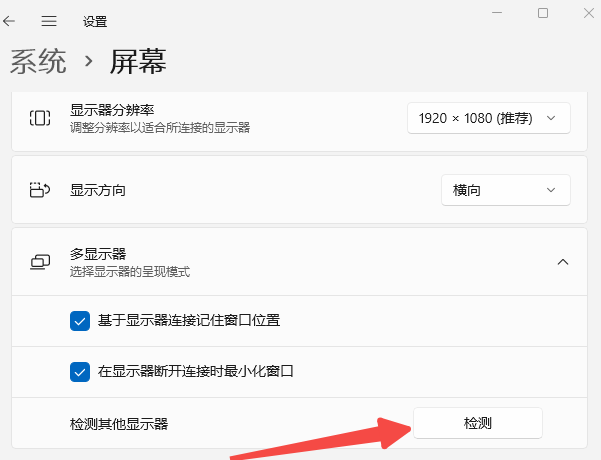Open the 横向 orientation dropdown
The height and width of the screenshot is (460, 601).
click(506, 190)
